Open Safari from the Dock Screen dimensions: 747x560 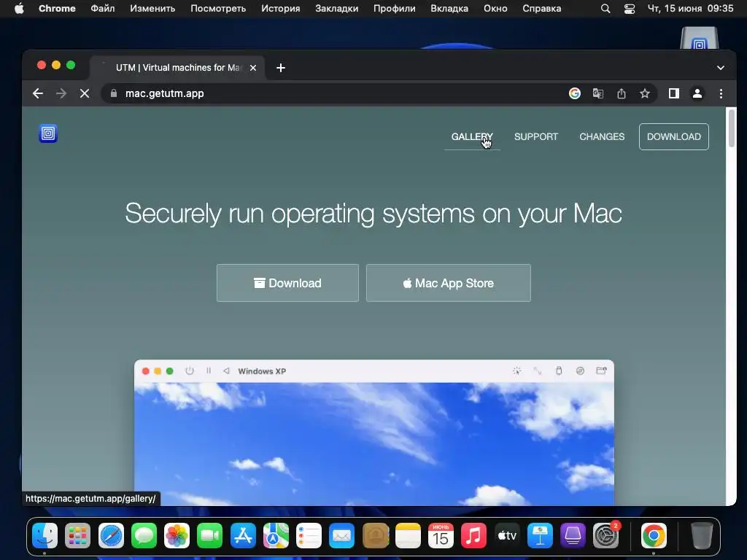tap(111, 536)
